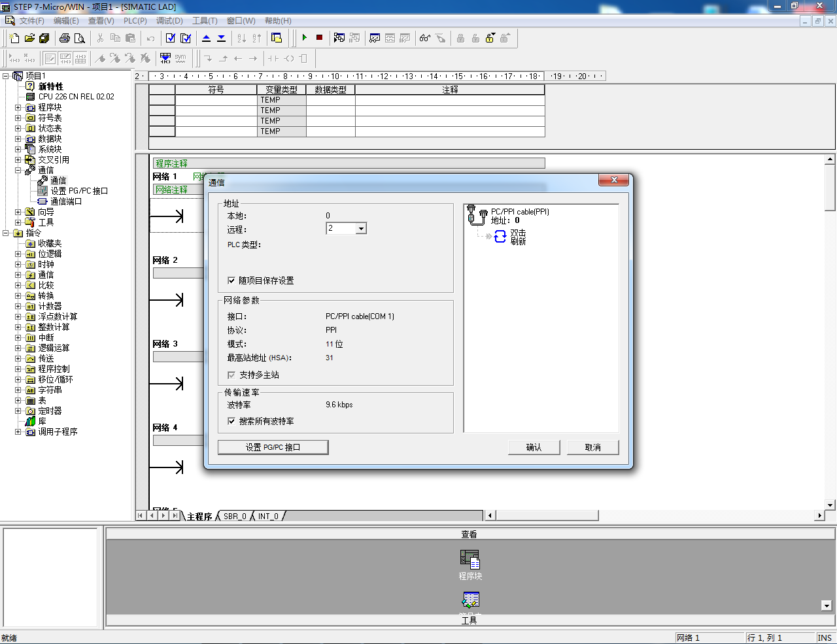Click the Insert Contact ladder icon
Viewport: 837px width, 644px height.
273,58
